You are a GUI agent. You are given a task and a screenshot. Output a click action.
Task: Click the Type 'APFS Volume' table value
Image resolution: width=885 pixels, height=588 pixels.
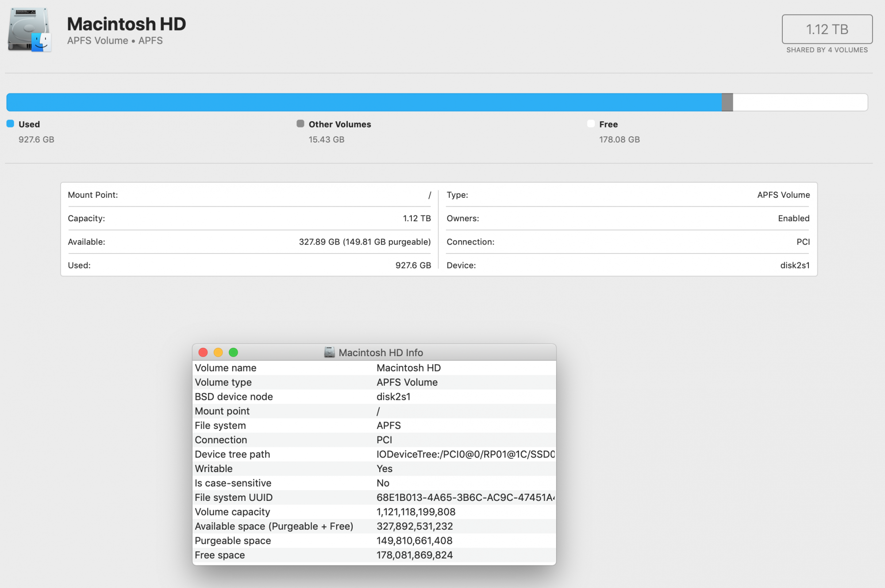point(783,195)
